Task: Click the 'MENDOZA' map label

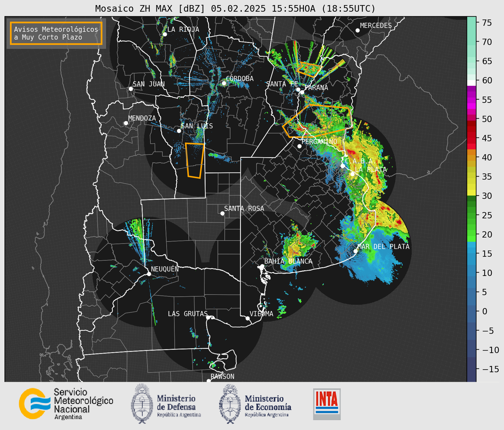Action: (x=142, y=118)
